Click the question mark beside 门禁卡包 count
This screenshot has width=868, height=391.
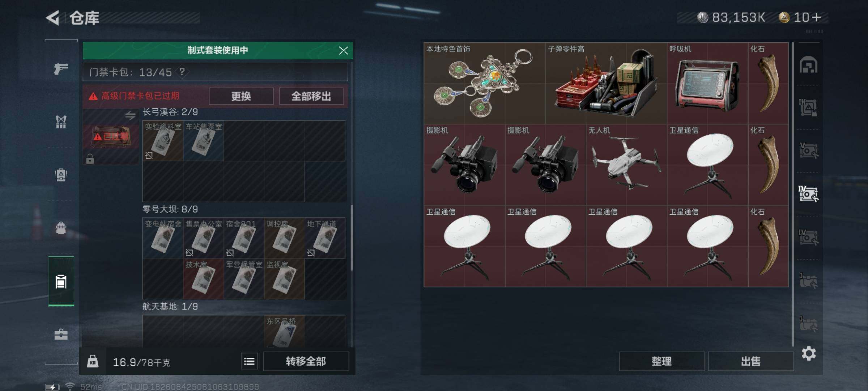(182, 72)
